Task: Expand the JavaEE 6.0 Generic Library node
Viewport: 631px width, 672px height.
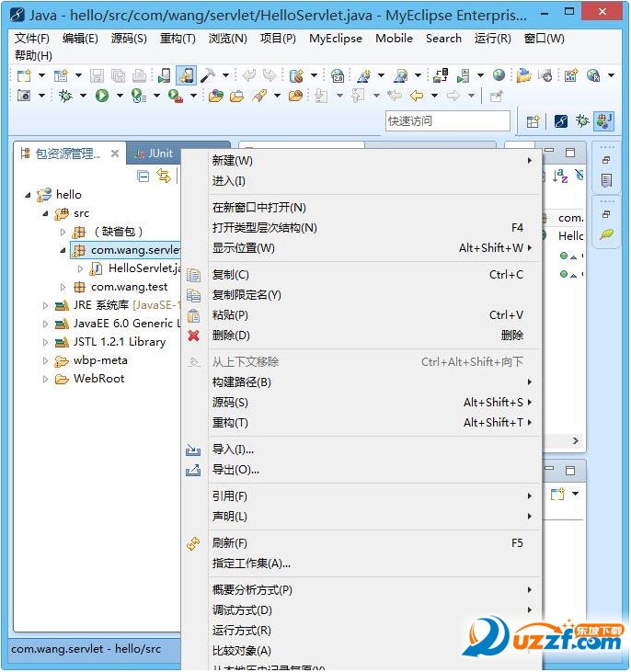Action: pos(45,324)
